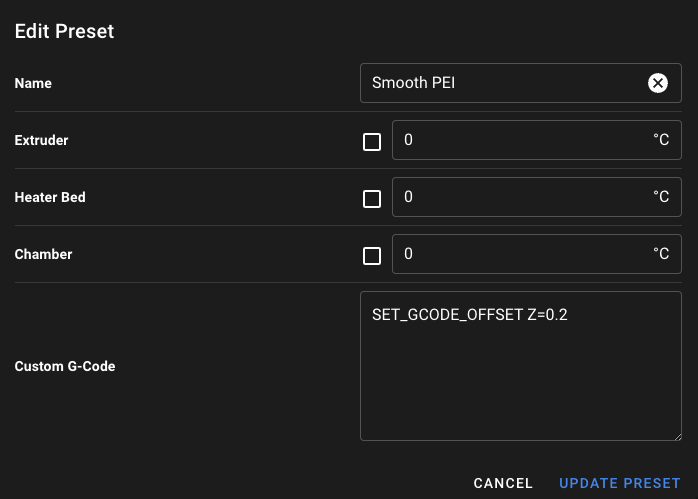Viewport: 698px width, 499px height.
Task: Enable the Extruder checkbox
Action: 372,142
